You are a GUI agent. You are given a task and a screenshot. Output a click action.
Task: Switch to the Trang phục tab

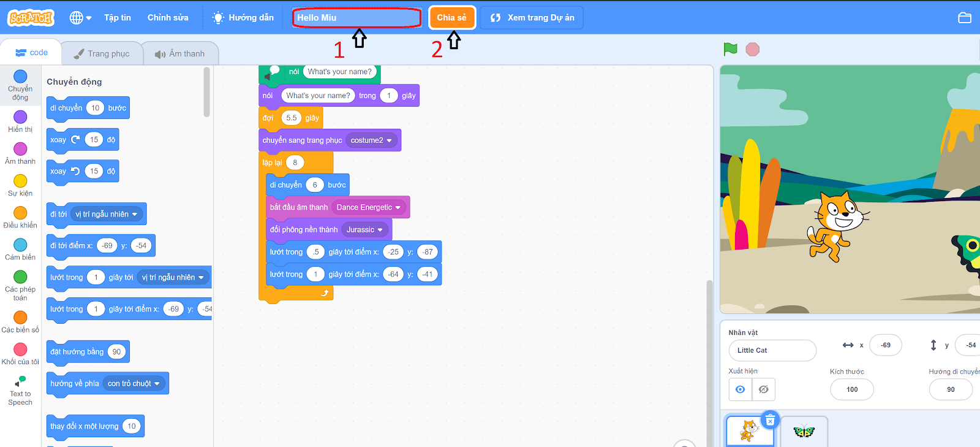pyautogui.click(x=102, y=54)
